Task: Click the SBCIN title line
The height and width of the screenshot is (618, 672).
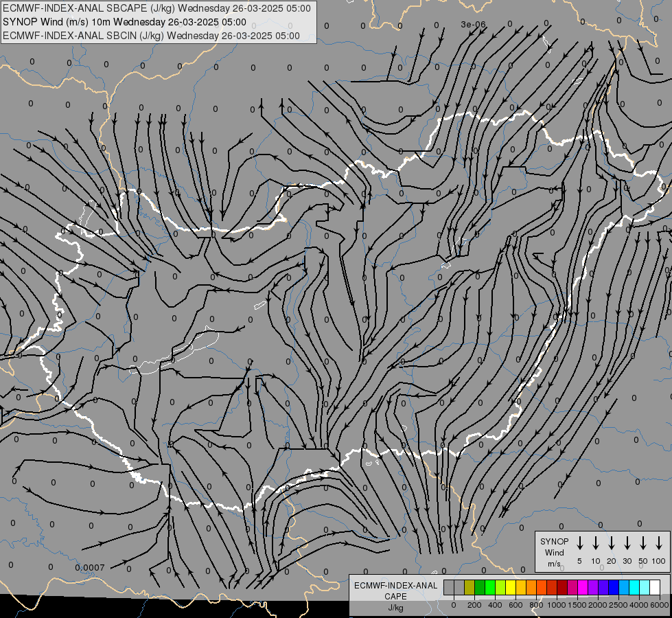Action: click(x=151, y=36)
